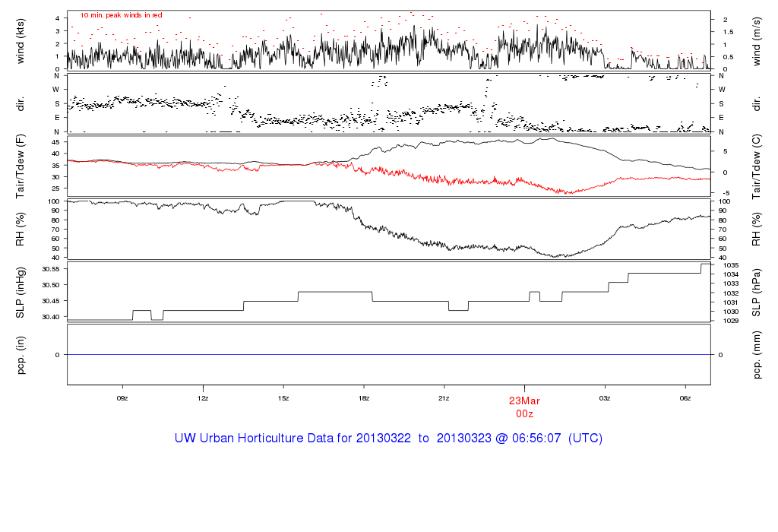The height and width of the screenshot is (532, 778).
Task: Click the '09z' time axis label
Action: pyautogui.click(x=122, y=398)
